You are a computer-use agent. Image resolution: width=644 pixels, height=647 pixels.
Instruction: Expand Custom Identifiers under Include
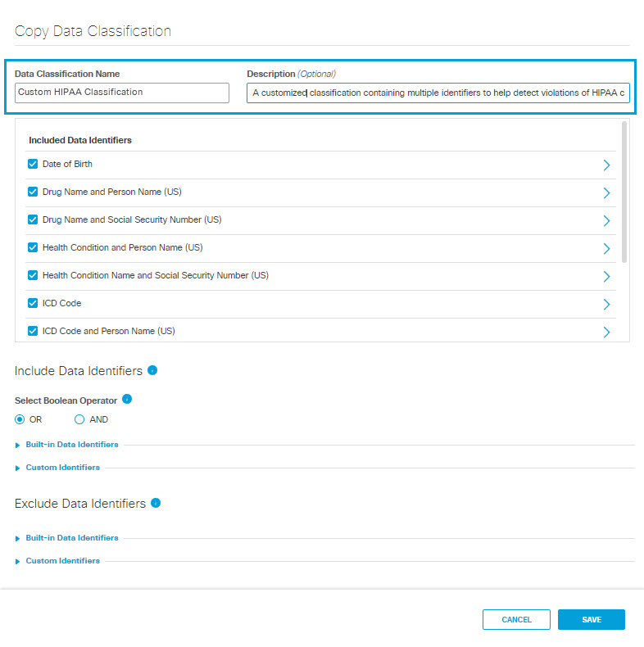[63, 468]
